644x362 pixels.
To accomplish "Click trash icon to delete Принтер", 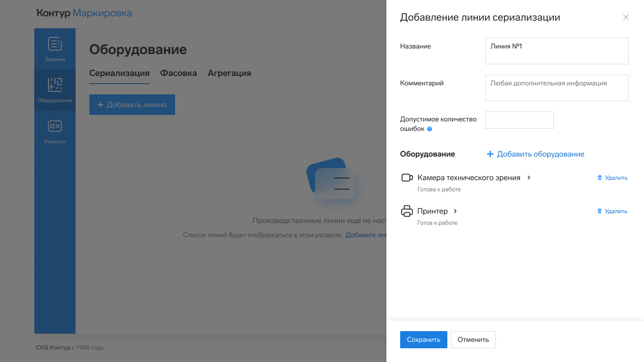I will (600, 211).
